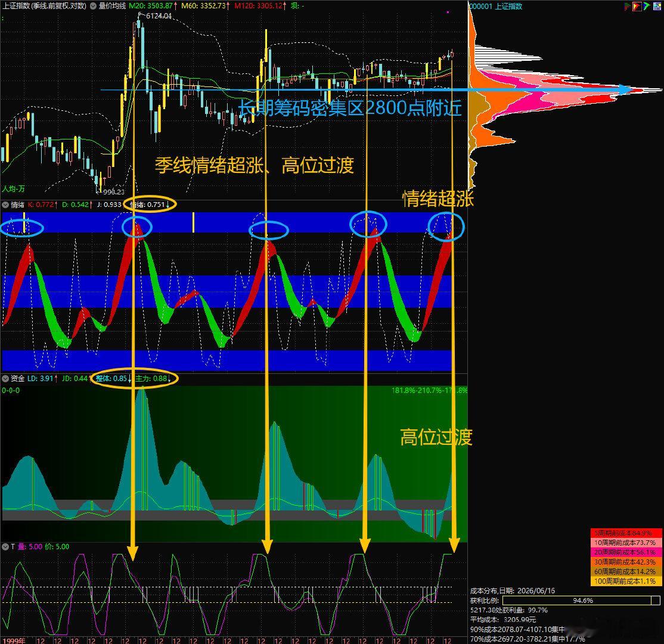Open the 情绪 indicator dropdown arrow
The width and height of the screenshot is (664, 644).
(x=5, y=205)
